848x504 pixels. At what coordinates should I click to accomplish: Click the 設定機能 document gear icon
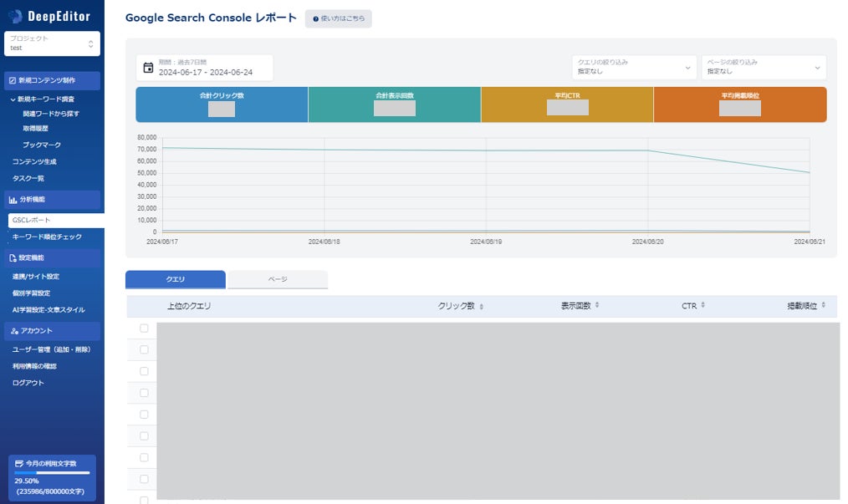13,258
